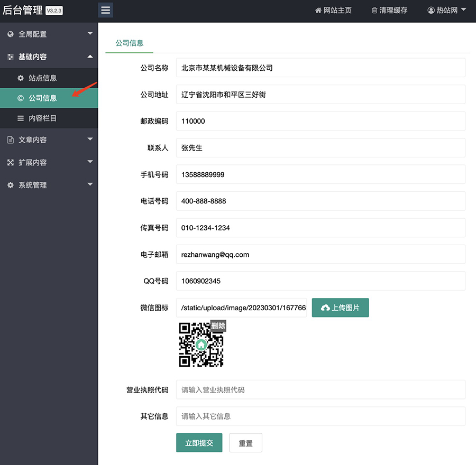476x465 pixels.
Task: Focus the 营业执照代码 input field
Action: pyautogui.click(x=321, y=389)
